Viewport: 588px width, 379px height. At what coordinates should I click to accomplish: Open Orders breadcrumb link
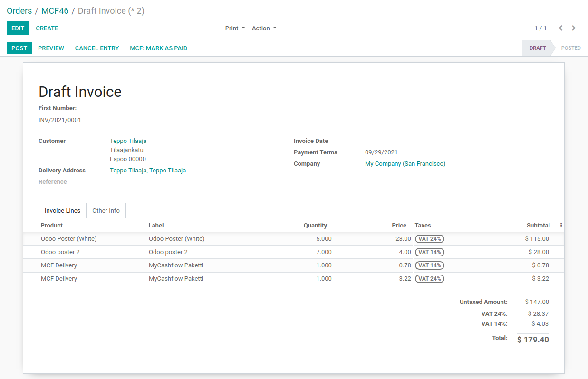click(x=19, y=11)
